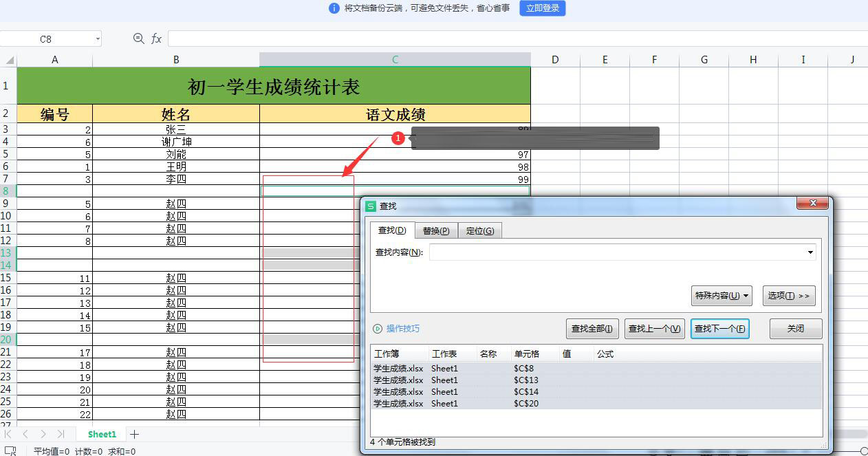Click the 查找上一个(V) button

pos(655,329)
